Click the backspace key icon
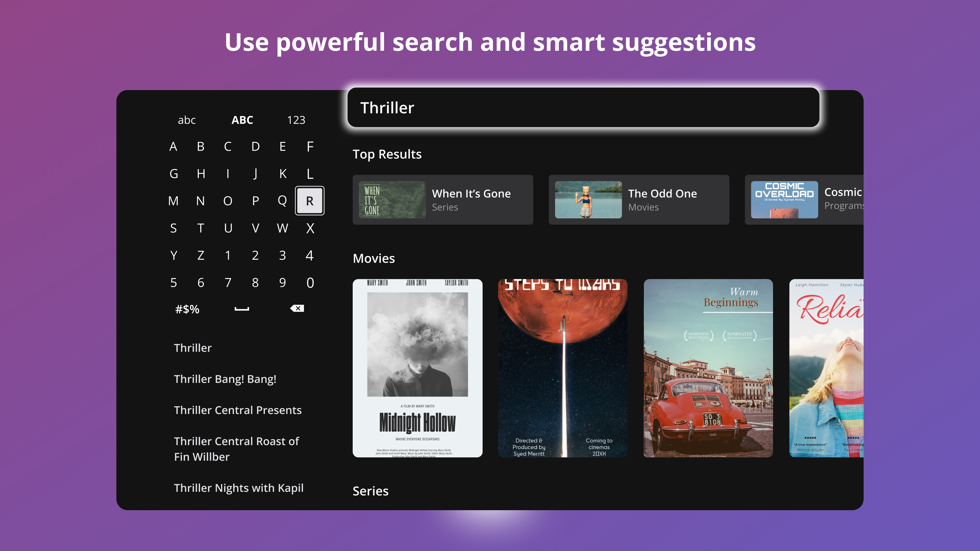980x551 pixels. point(297,308)
